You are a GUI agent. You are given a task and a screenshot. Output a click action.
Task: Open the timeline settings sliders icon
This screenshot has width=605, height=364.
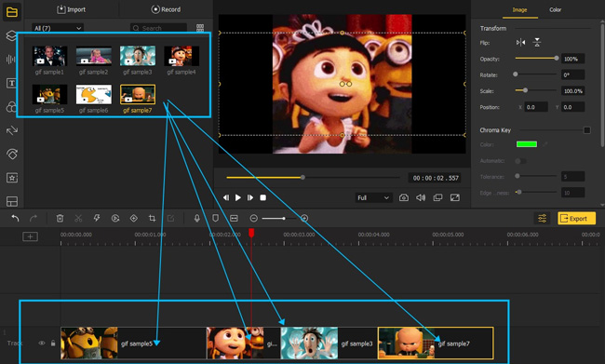542,219
